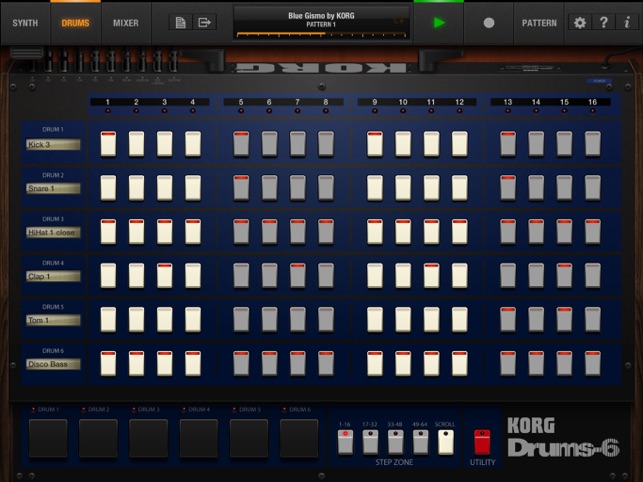Open the PATTERN menu
The image size is (643, 482).
539,23
